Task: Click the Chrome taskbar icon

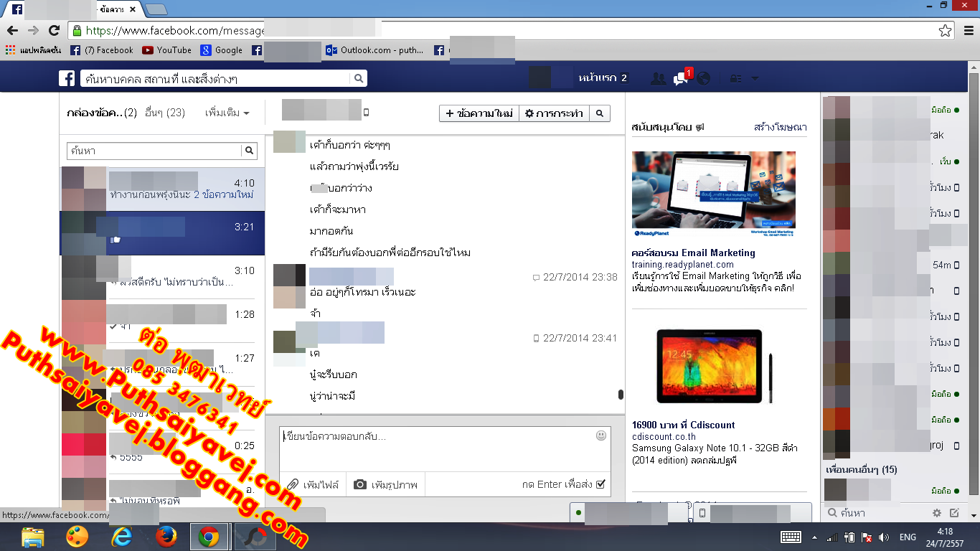Action: [209, 537]
